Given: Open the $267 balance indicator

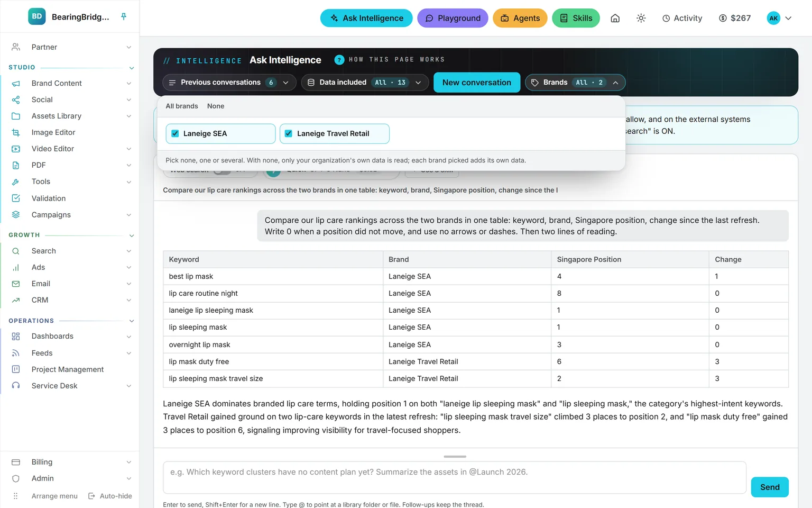Looking at the screenshot, I should [735, 18].
